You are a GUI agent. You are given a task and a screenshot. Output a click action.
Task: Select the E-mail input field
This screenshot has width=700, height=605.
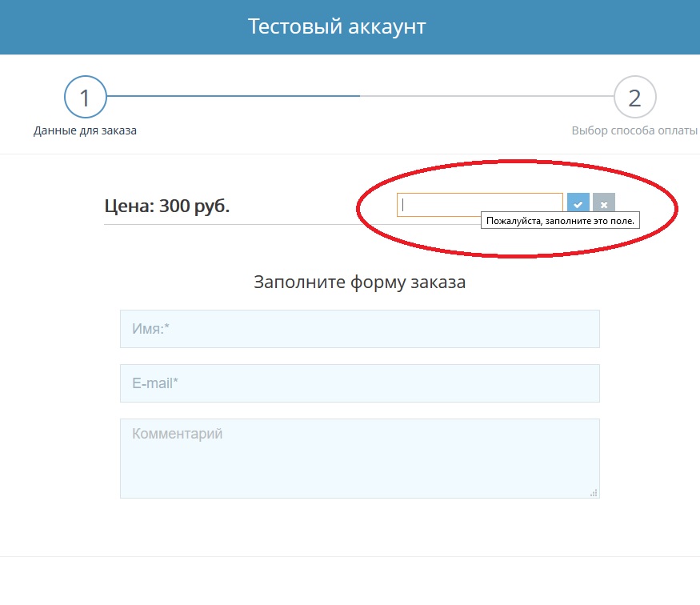(360, 383)
